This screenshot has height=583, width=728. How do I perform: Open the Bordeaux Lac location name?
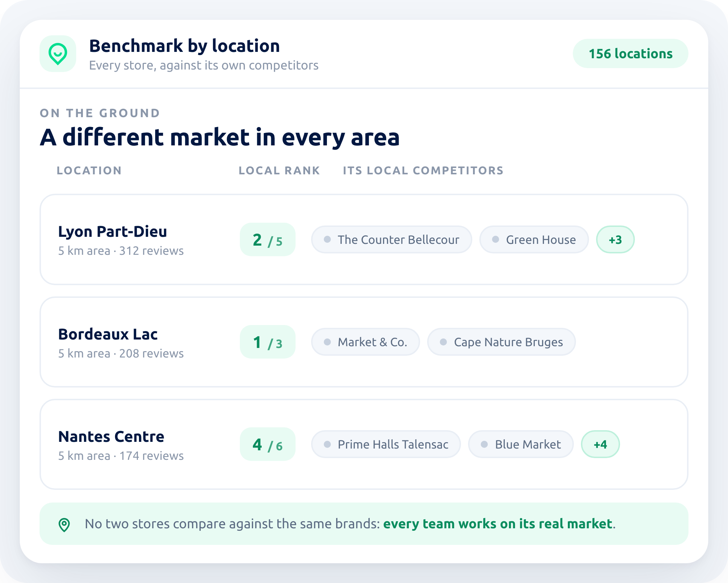108,334
